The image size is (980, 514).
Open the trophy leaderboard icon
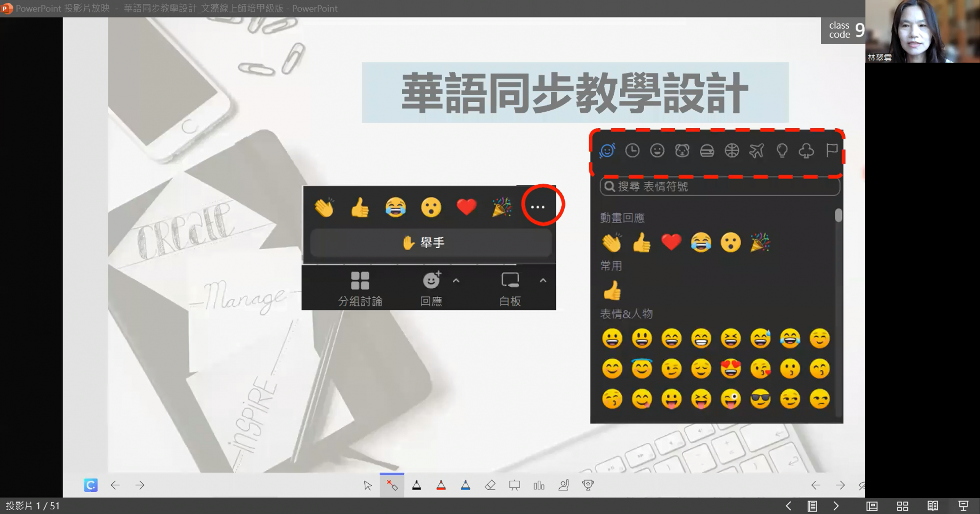tap(588, 485)
